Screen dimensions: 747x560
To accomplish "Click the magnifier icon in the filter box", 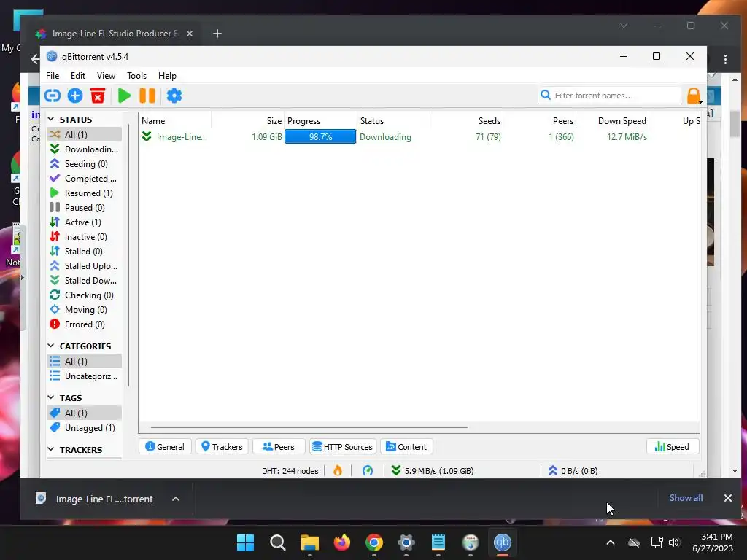I will tap(546, 96).
